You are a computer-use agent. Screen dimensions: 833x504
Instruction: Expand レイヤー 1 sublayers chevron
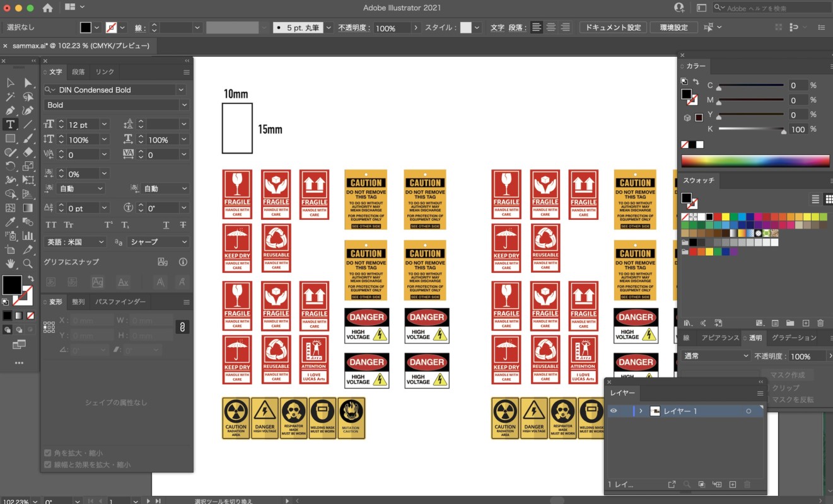click(x=641, y=411)
